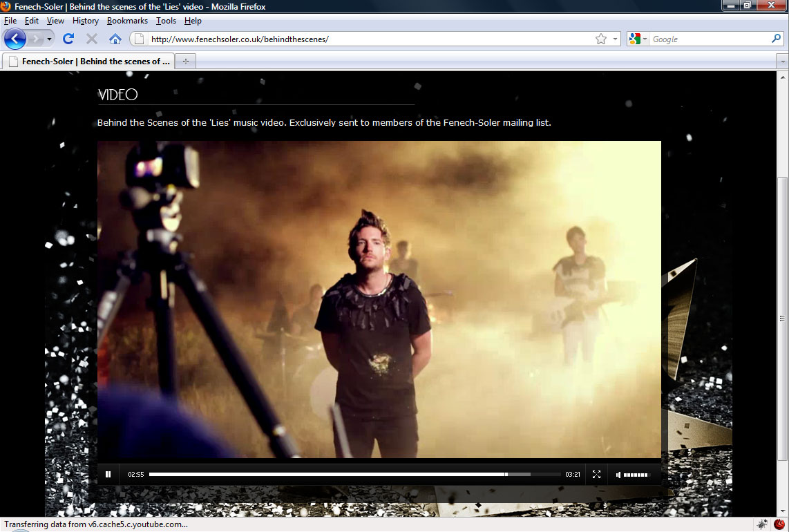Click into the Google search box
The image size is (789, 532).
coord(710,39)
